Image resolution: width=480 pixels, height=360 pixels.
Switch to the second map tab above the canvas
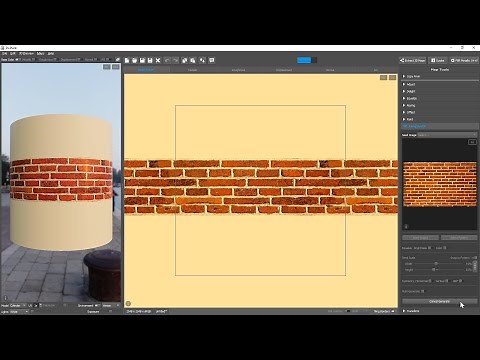[192, 70]
